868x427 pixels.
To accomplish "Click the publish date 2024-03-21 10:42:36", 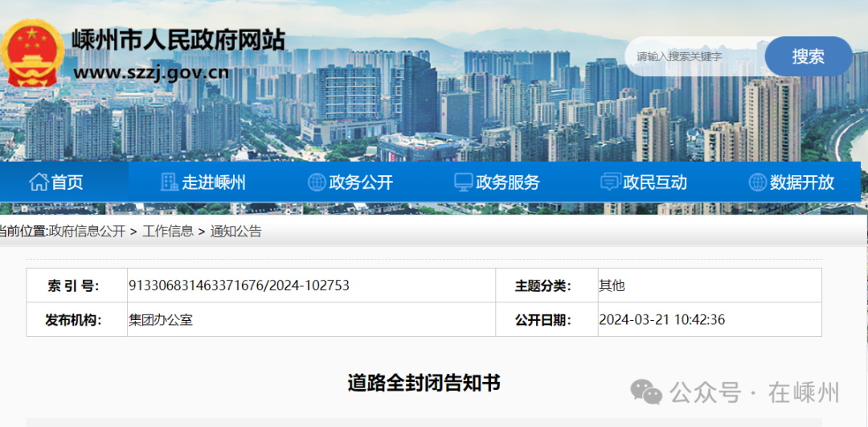I will (661, 320).
